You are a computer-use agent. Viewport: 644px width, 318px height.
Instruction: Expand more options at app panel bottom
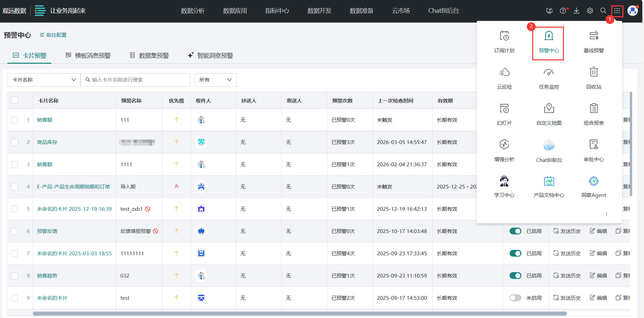coord(606,214)
